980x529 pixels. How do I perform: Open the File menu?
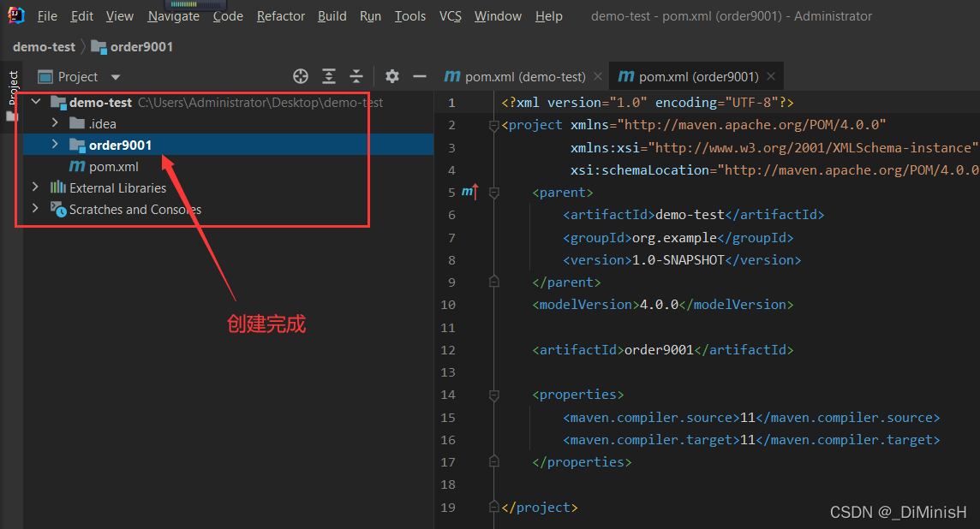47,16
